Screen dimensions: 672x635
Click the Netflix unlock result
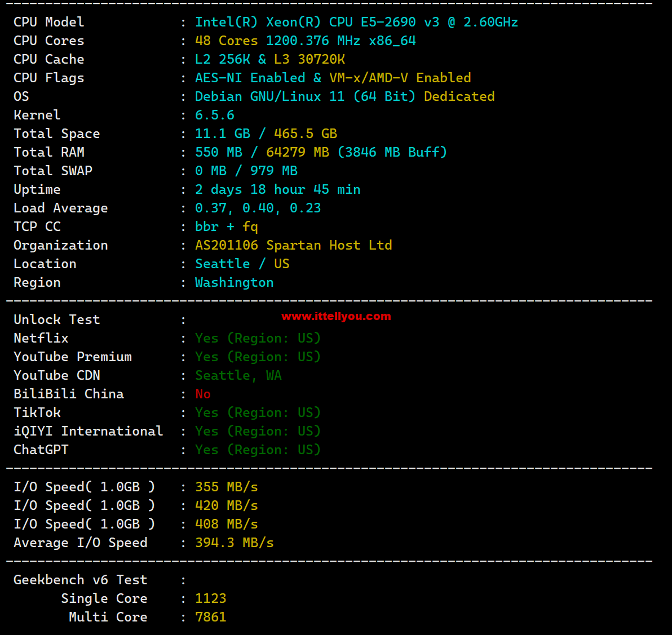coord(258,338)
